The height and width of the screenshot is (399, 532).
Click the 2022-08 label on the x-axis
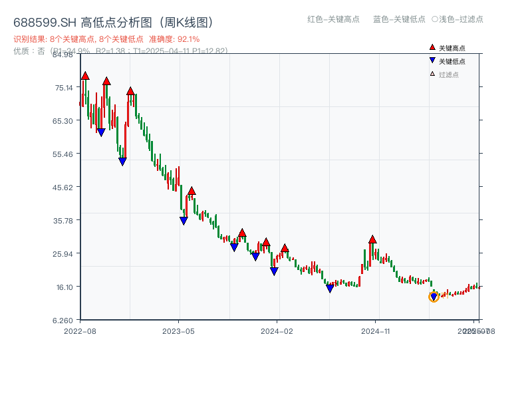tap(80, 330)
